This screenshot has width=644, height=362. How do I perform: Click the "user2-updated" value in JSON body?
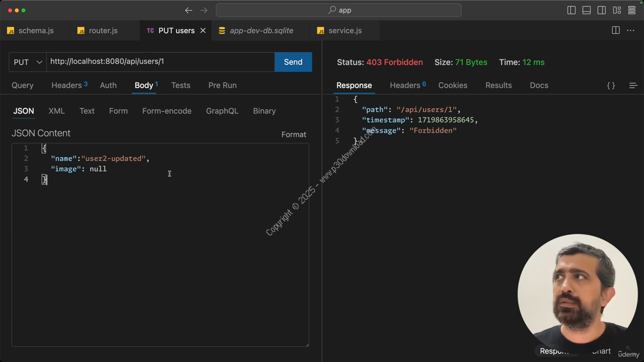click(x=113, y=158)
